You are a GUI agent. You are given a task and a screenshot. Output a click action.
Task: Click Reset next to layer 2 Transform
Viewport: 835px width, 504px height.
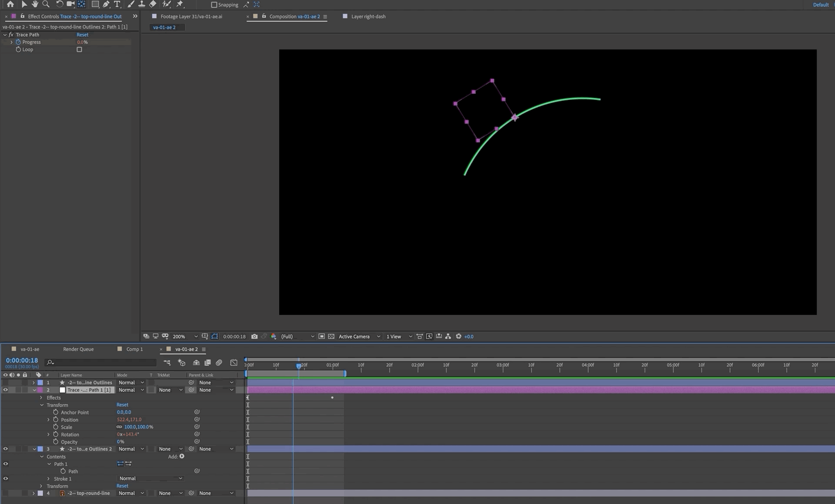point(122,405)
